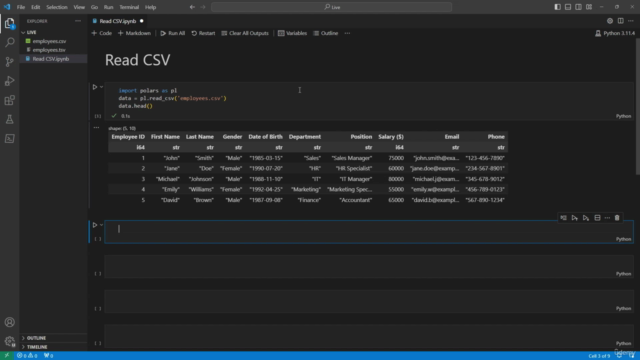Open notebook toolbar overflow menu
The image size is (640, 360).
pos(347,33)
